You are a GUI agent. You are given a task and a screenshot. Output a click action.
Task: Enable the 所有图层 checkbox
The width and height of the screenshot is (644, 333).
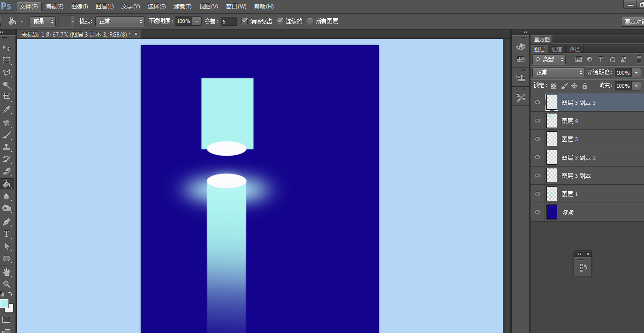(310, 21)
